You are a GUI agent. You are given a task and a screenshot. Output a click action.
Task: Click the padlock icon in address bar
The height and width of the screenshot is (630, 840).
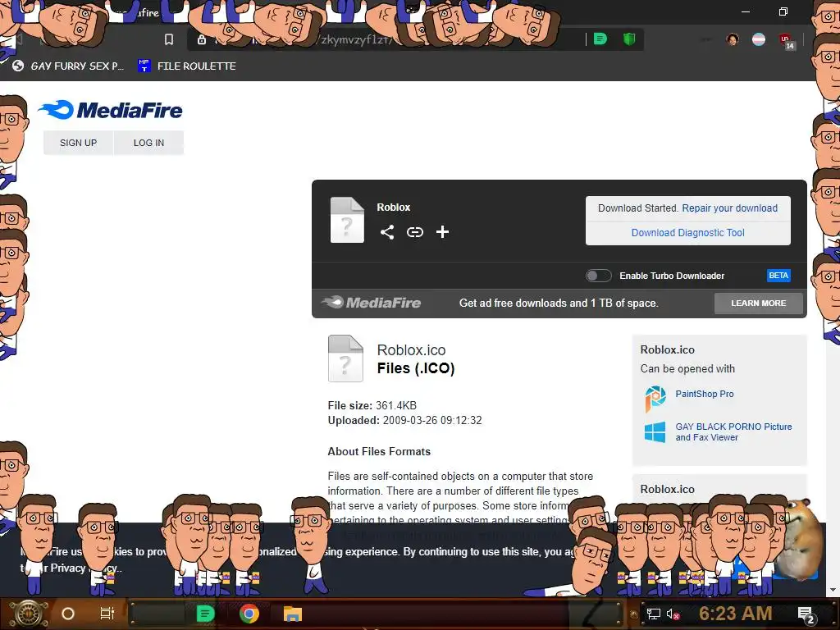point(202,39)
